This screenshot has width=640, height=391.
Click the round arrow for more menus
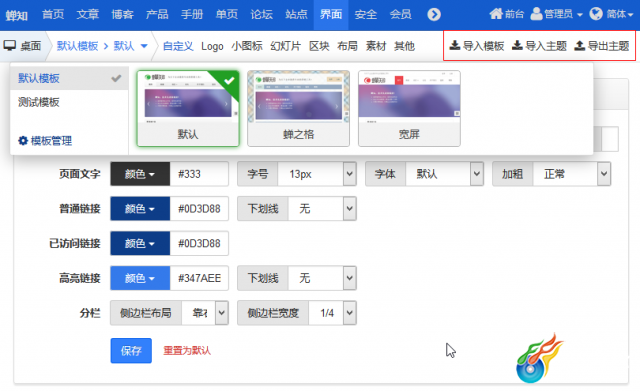click(434, 15)
